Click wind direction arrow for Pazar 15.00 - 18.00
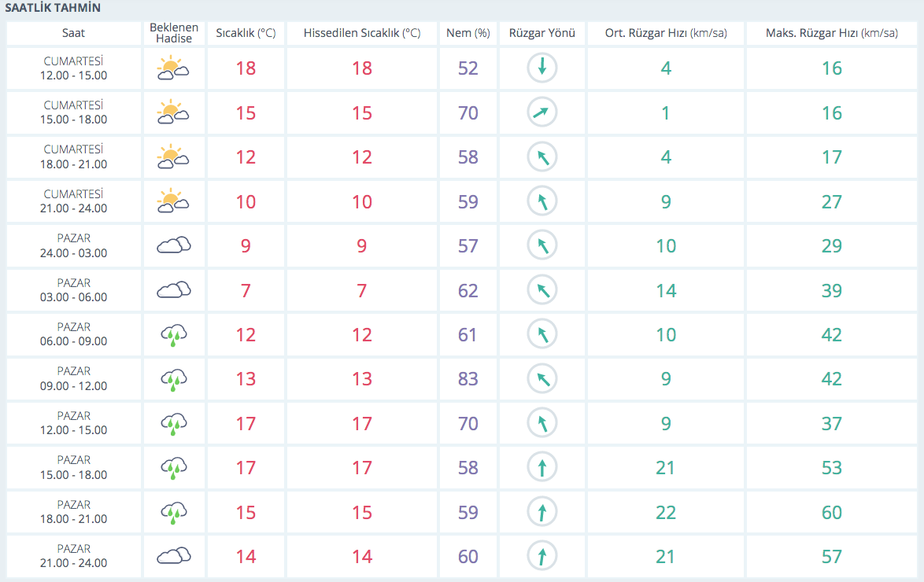This screenshot has height=582, width=924. pos(541,468)
